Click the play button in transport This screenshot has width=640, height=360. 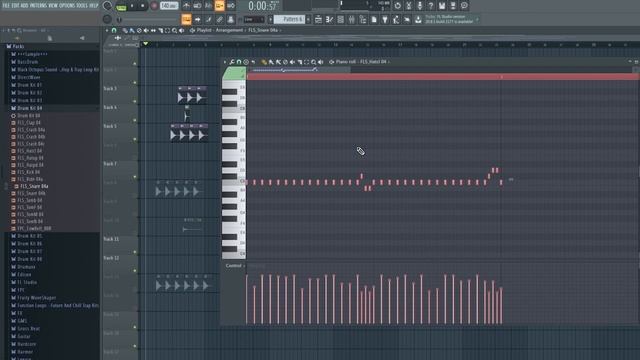[x=132, y=6]
